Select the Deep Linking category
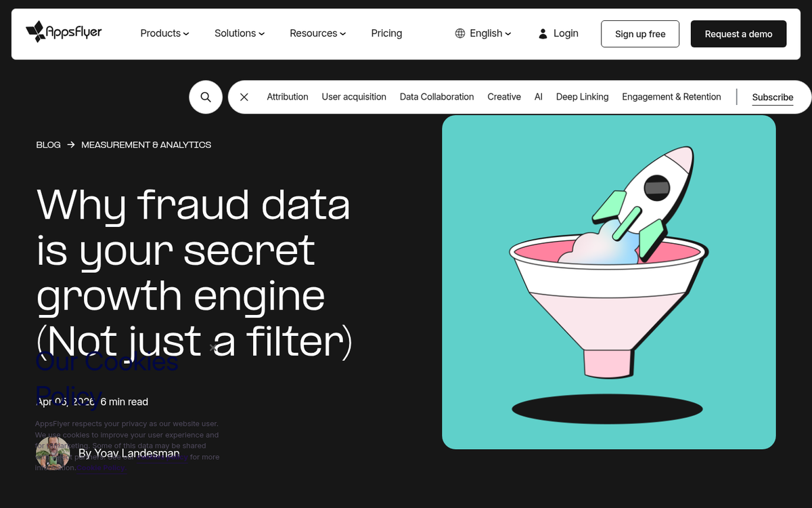812x508 pixels. point(582,97)
